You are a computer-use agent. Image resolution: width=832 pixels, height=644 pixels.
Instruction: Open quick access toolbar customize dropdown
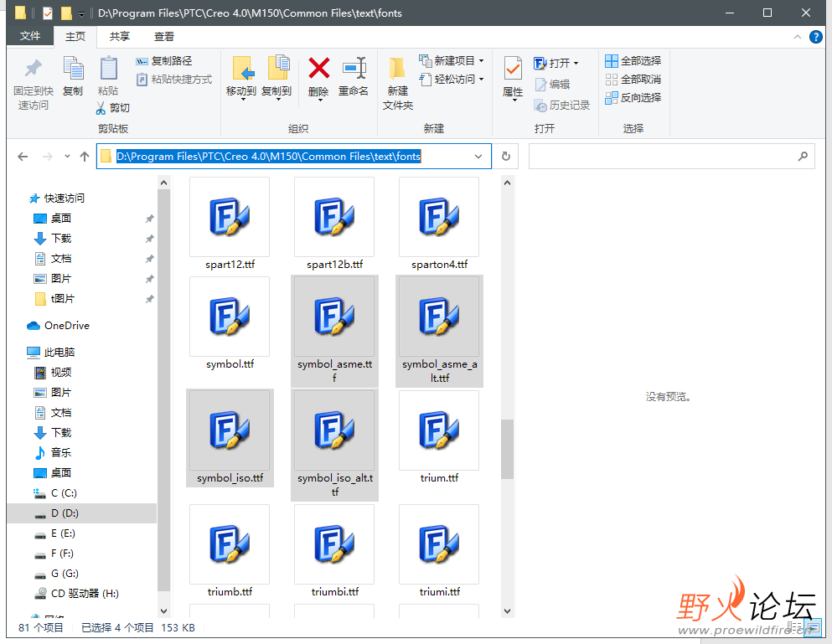pos(81,13)
